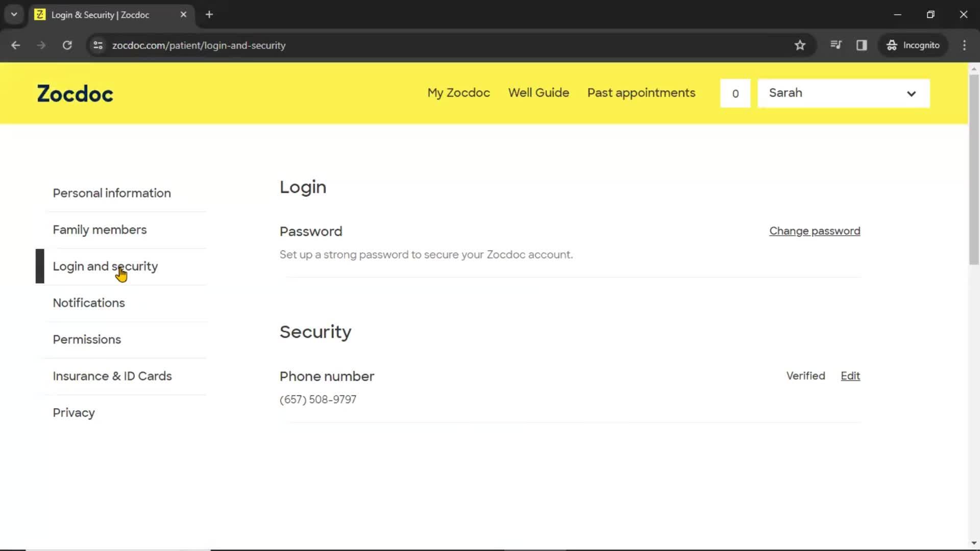Screen dimensions: 980x551
Task: Click the Zocdoc logo icon
Action: pyautogui.click(x=74, y=93)
